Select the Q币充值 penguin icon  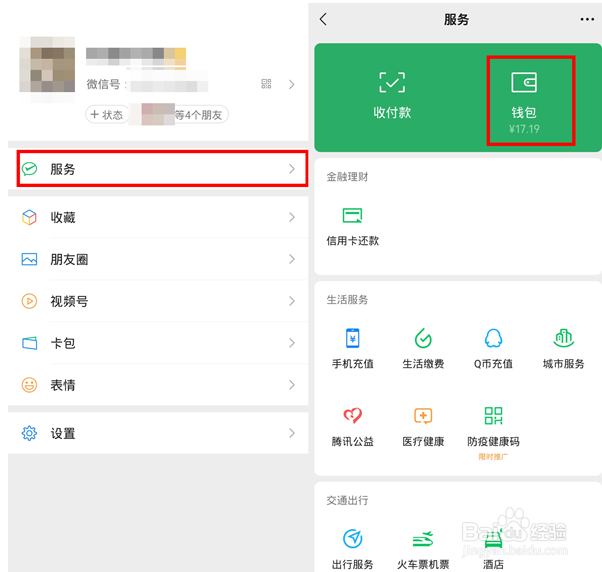[x=493, y=338]
